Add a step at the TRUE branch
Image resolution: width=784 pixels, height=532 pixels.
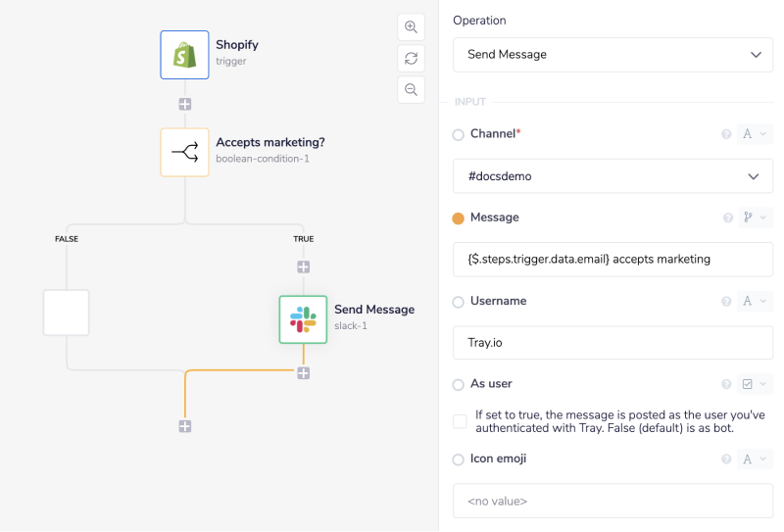(303, 266)
